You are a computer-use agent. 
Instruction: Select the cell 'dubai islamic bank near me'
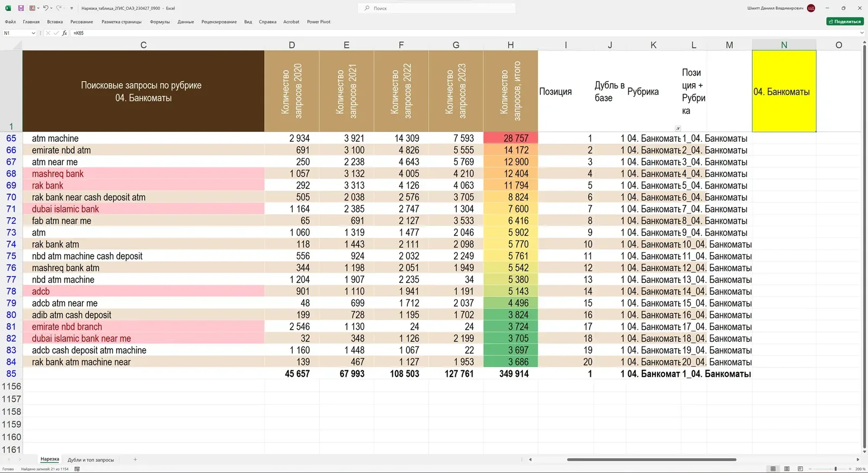(x=143, y=338)
